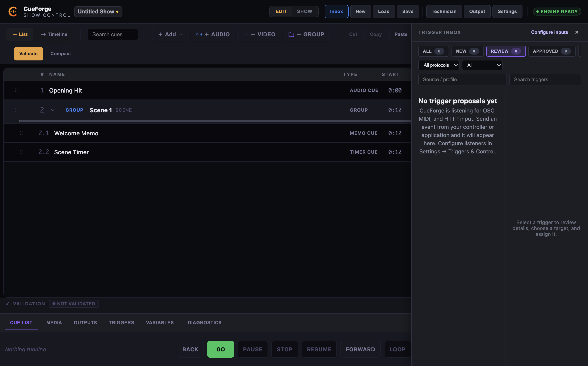The image size is (588, 366).
Task: Switch to Timeline view
Action: point(54,34)
